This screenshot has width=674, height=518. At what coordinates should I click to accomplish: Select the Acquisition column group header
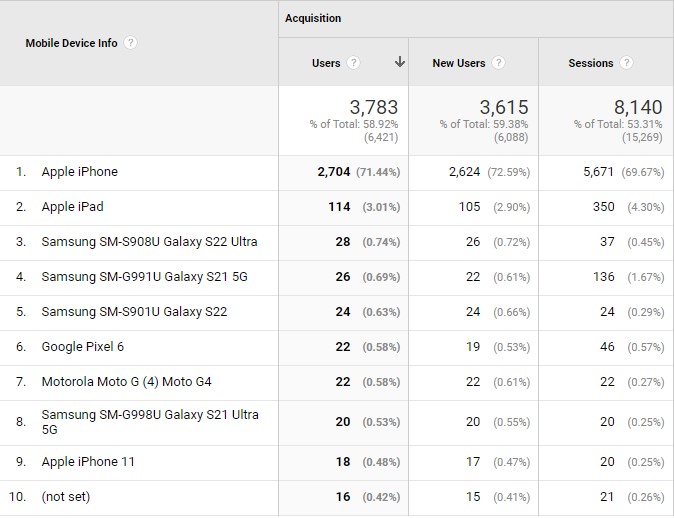coord(313,18)
